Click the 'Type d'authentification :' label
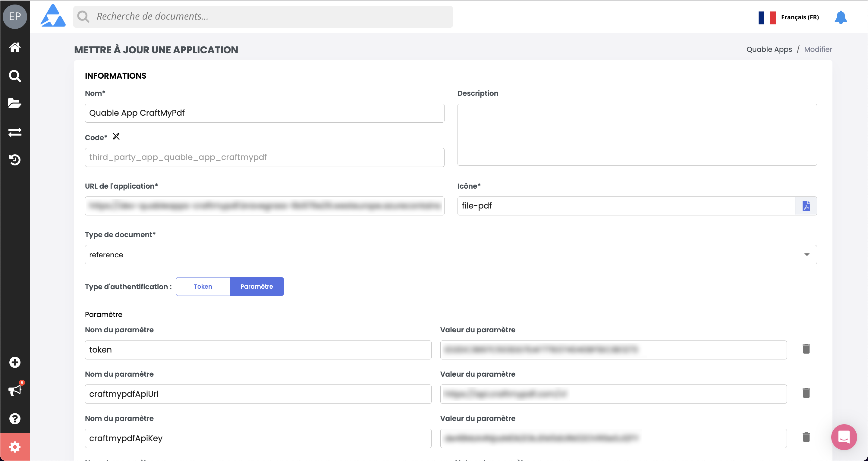Screen dimensions: 868x461 [128, 287]
